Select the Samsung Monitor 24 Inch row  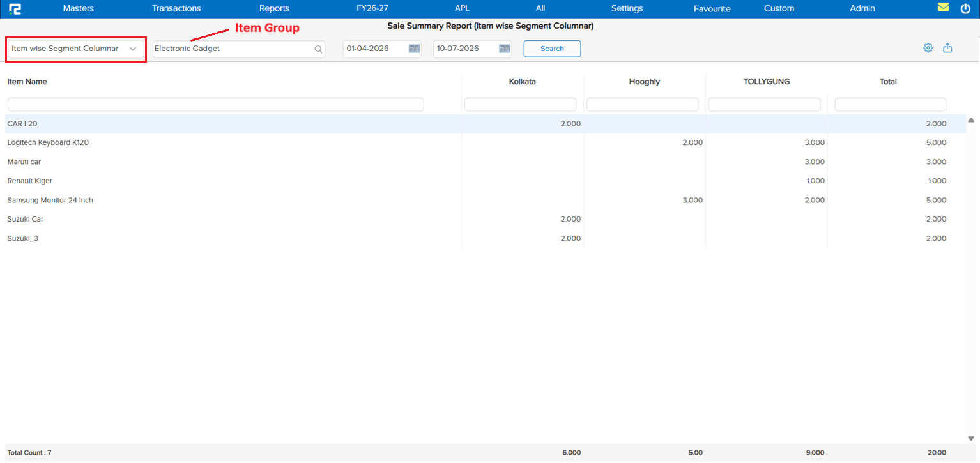point(486,200)
